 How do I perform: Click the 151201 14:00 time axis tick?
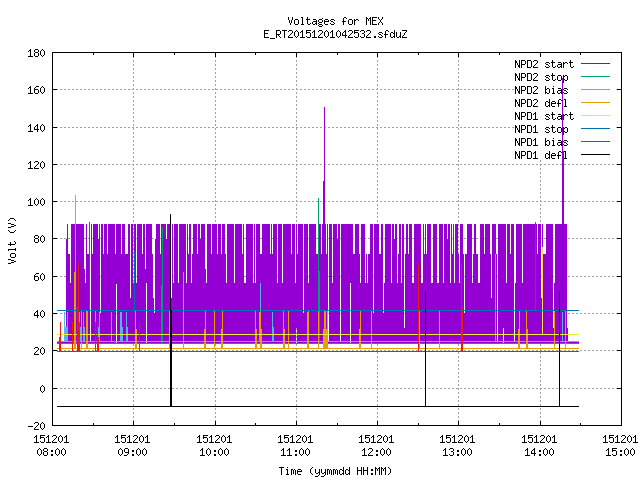click(x=539, y=446)
